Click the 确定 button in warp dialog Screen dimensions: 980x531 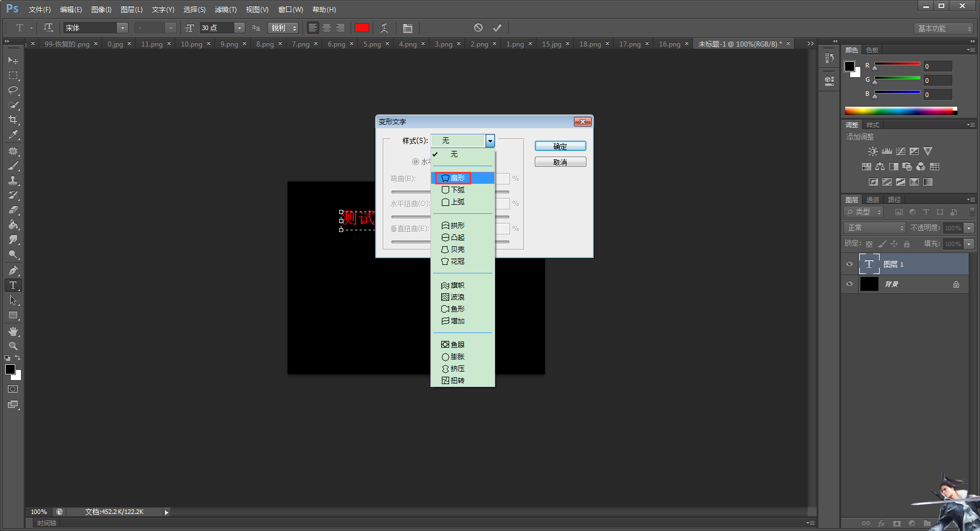[x=560, y=146]
